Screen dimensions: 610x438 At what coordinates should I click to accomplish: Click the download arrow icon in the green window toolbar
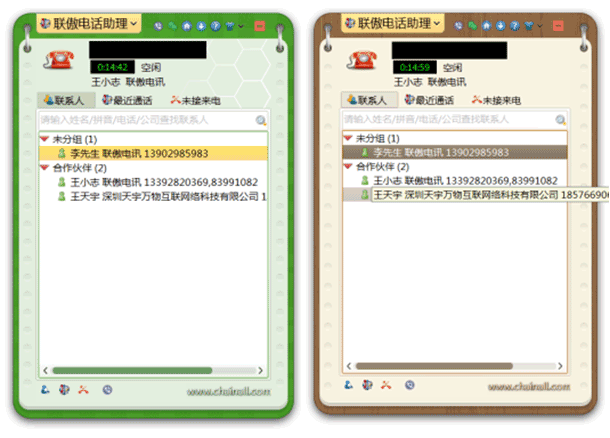click(201, 24)
